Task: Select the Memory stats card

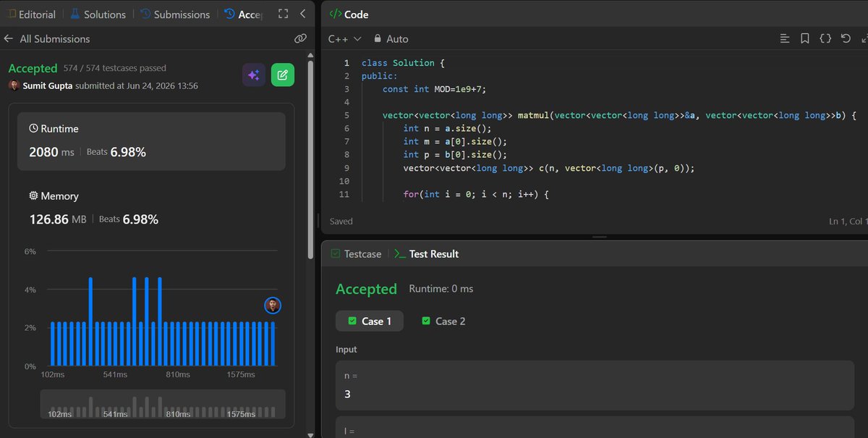Action: tap(151, 208)
